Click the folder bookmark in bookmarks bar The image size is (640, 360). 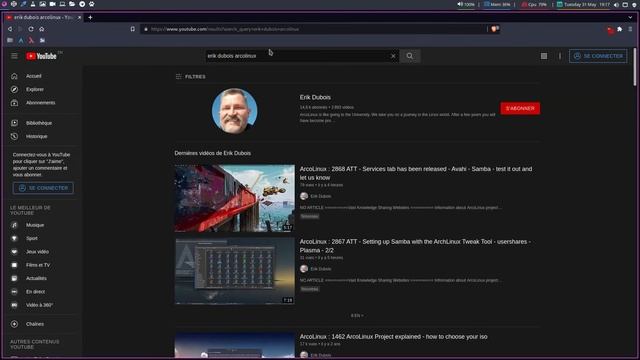click(x=10, y=40)
